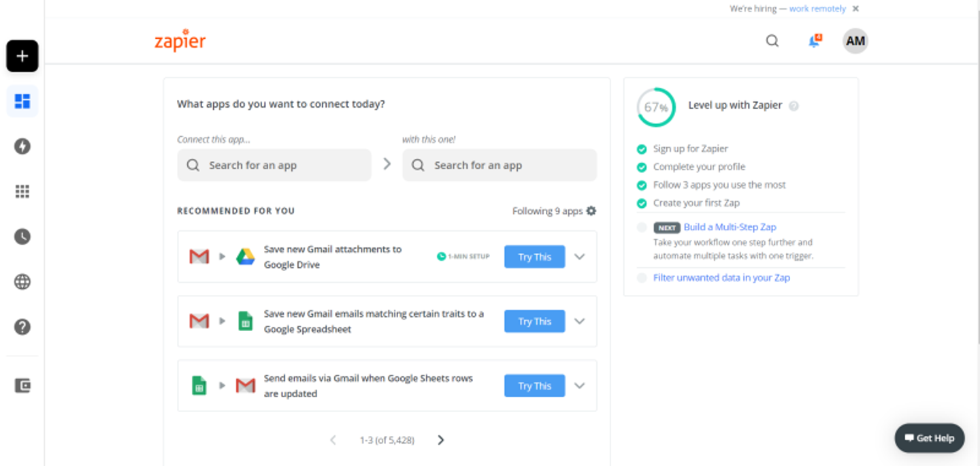Expand the Gmail to Google Drive zap
980x466 pixels.
[580, 257]
